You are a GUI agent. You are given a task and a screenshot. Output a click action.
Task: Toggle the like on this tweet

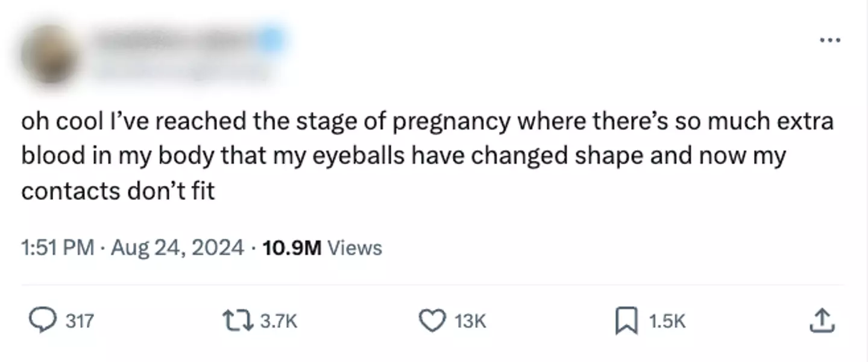coord(432,321)
